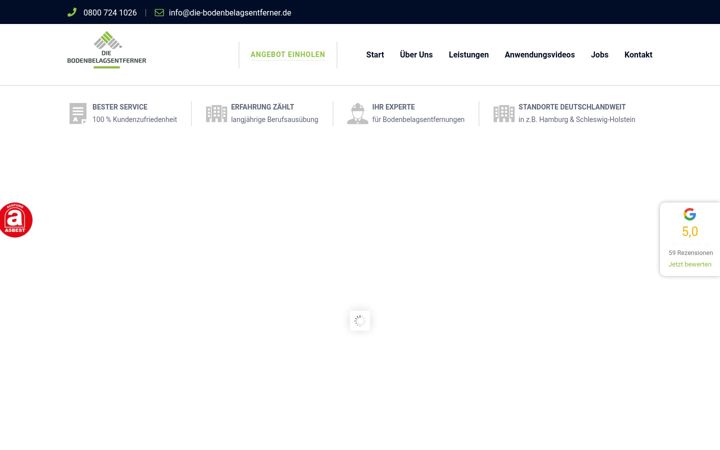
Task: Click the 5,0 rating score
Action: tap(690, 231)
